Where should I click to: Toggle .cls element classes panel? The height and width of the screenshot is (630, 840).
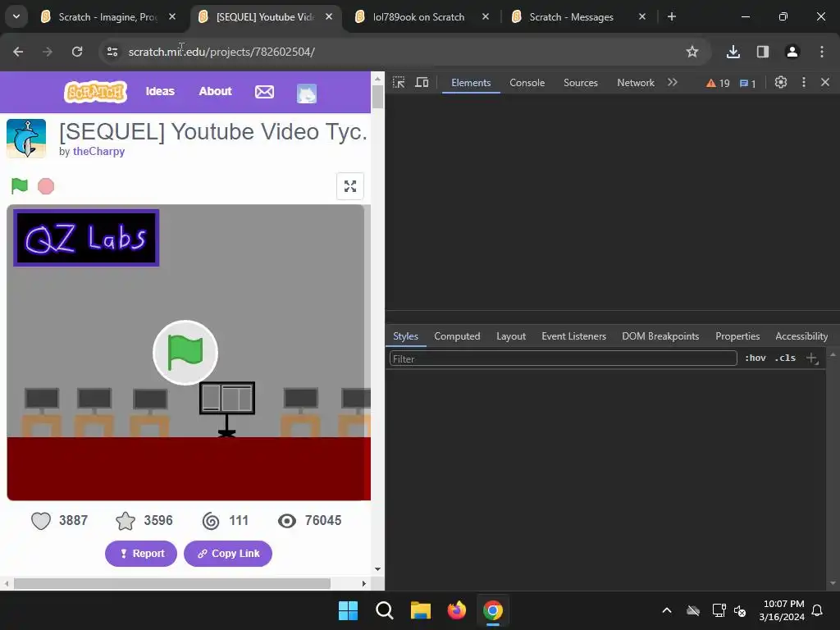pyautogui.click(x=785, y=358)
